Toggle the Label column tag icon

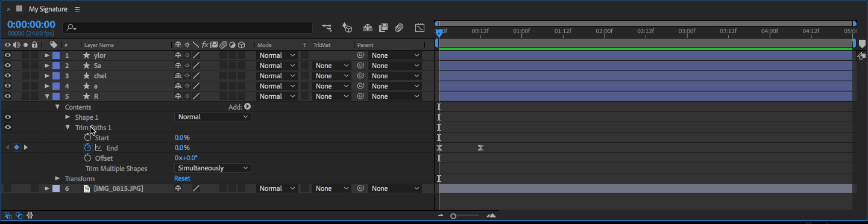[54, 45]
